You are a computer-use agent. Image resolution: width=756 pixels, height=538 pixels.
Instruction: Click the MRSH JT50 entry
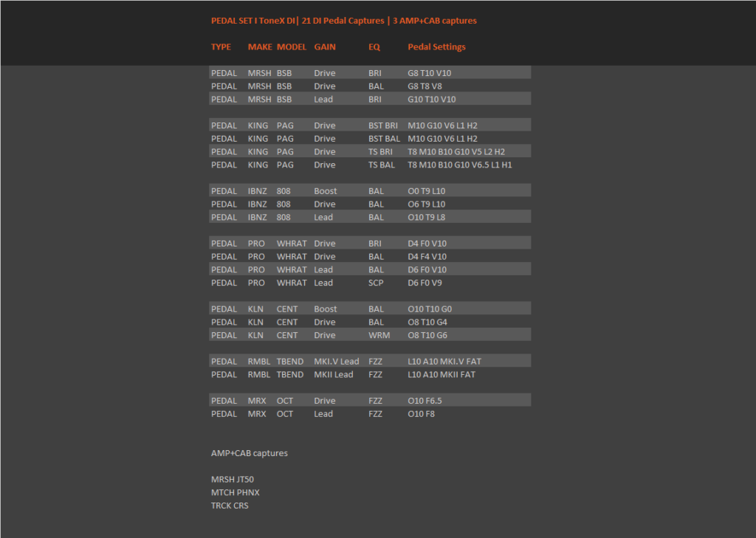tap(233, 479)
